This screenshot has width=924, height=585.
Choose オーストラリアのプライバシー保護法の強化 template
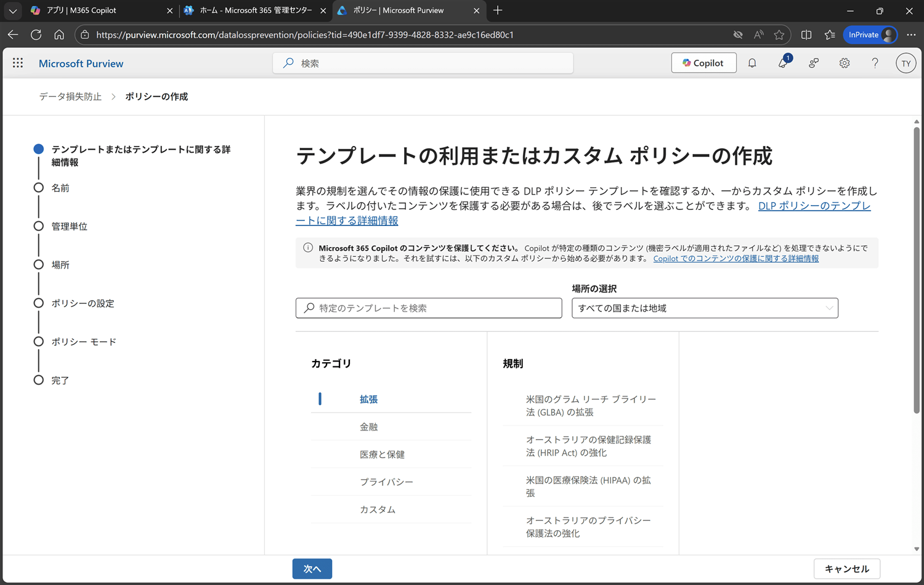click(583, 526)
